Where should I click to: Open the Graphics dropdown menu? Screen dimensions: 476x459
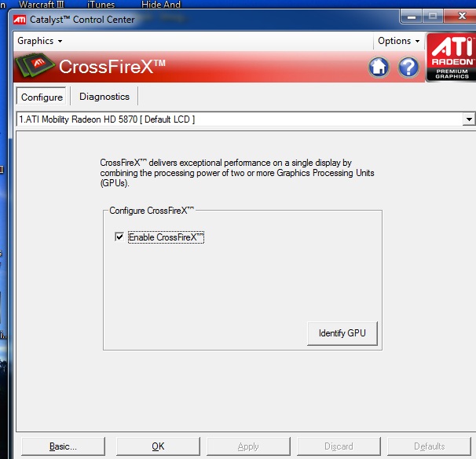click(x=40, y=41)
